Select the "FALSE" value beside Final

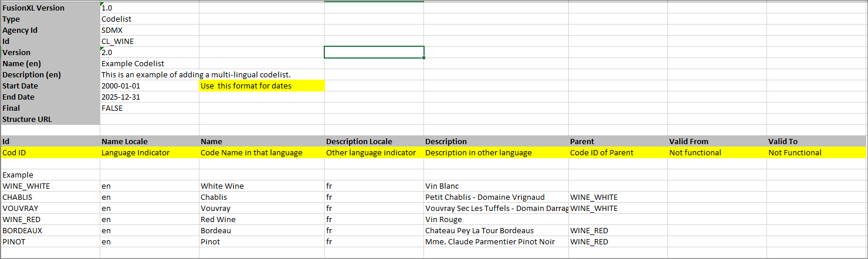(149, 108)
